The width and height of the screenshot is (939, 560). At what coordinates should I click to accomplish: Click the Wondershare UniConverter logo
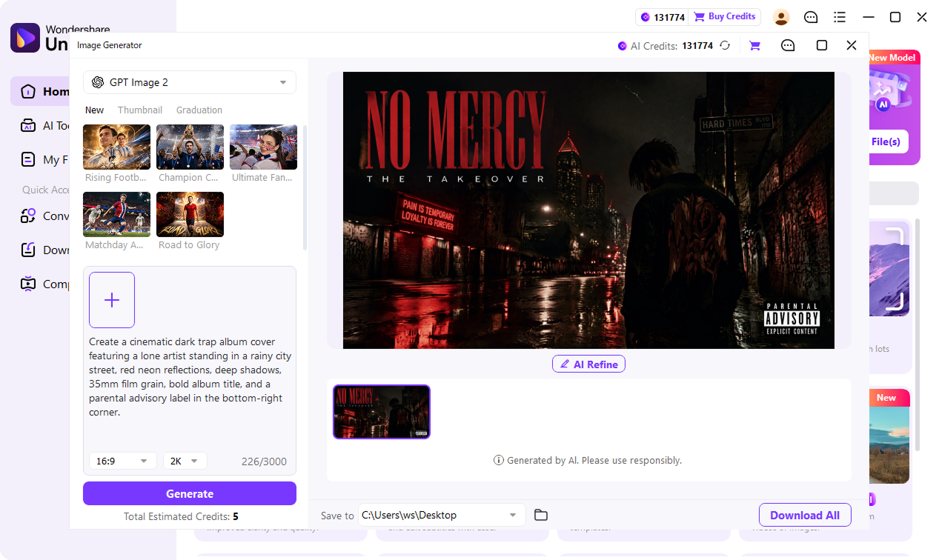[x=25, y=38]
